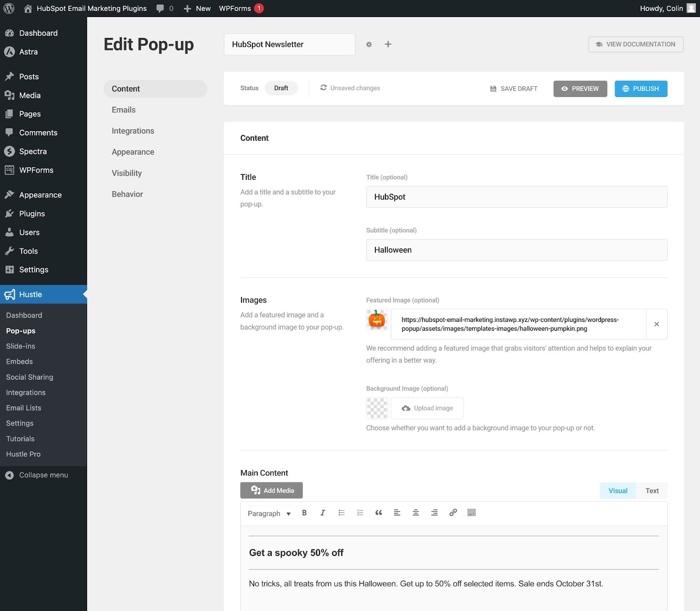The width and height of the screenshot is (700, 611).
Task: Click the background image placeholder thumbnail
Action: click(x=377, y=408)
